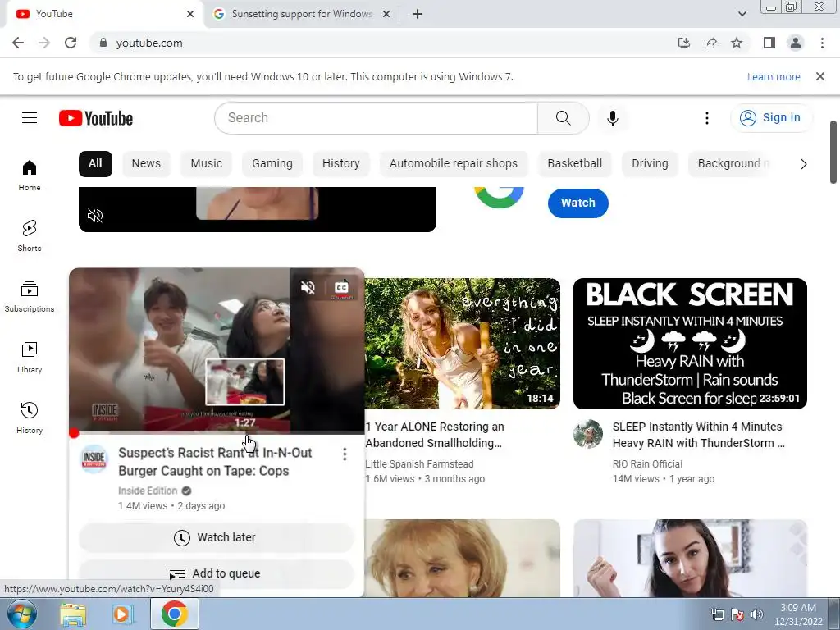Open Chrome three-dot menu
This screenshot has height=630, width=840.
(x=822, y=43)
